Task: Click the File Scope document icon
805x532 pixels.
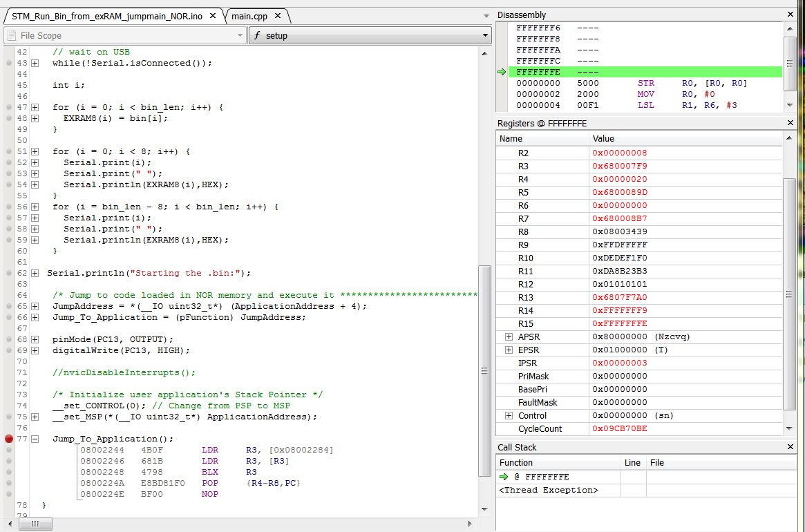Action: click(12, 35)
